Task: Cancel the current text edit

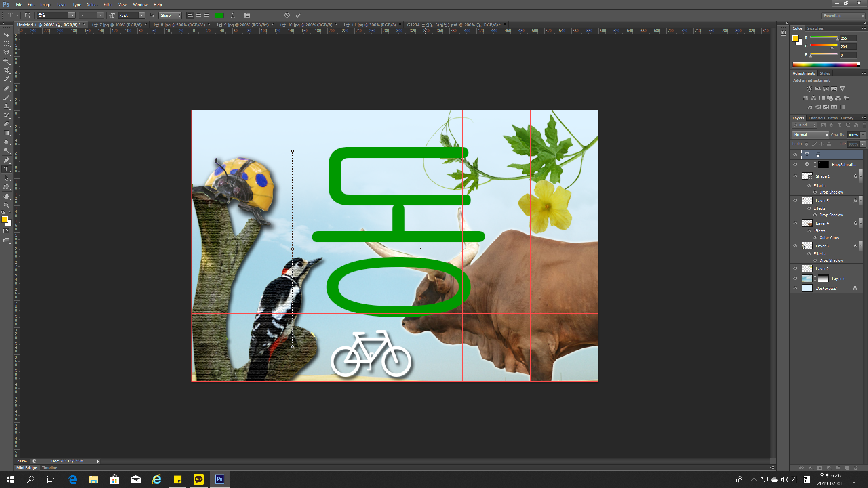Action: point(287,15)
